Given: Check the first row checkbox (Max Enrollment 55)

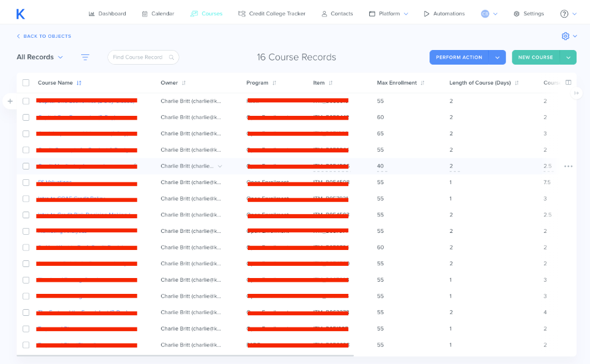Looking at the screenshot, I should click(26, 101).
